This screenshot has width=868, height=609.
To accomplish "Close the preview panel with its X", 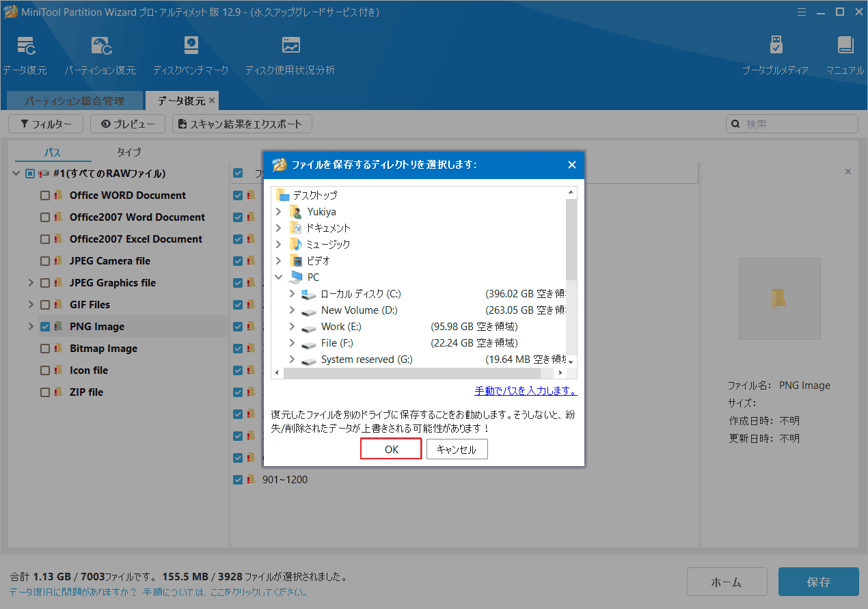I will pos(848,172).
